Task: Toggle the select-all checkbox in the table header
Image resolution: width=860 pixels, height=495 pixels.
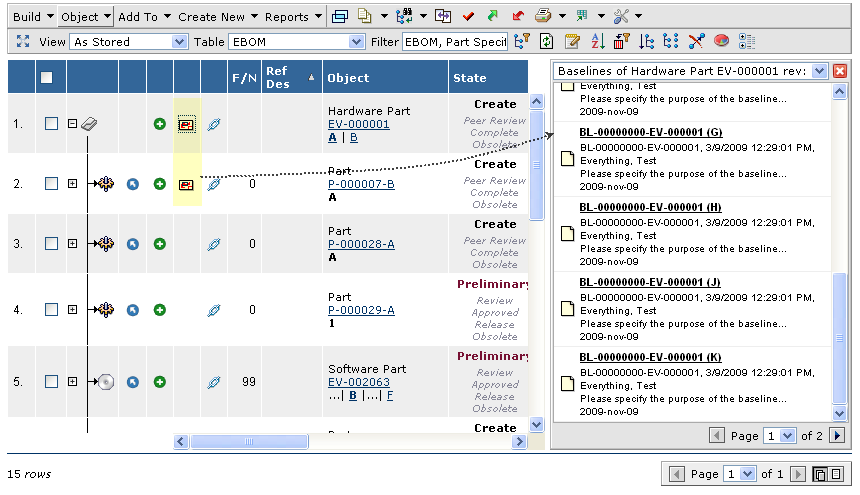Action: 47,78
